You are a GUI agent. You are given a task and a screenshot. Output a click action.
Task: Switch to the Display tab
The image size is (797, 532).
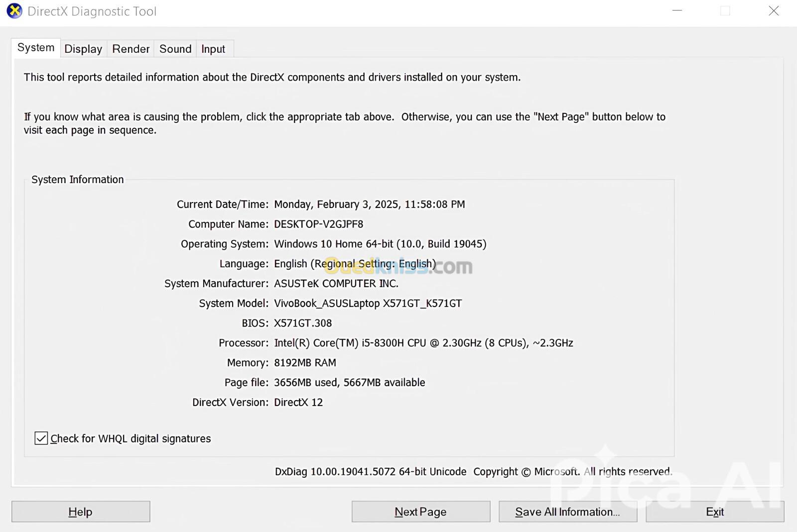pyautogui.click(x=83, y=49)
